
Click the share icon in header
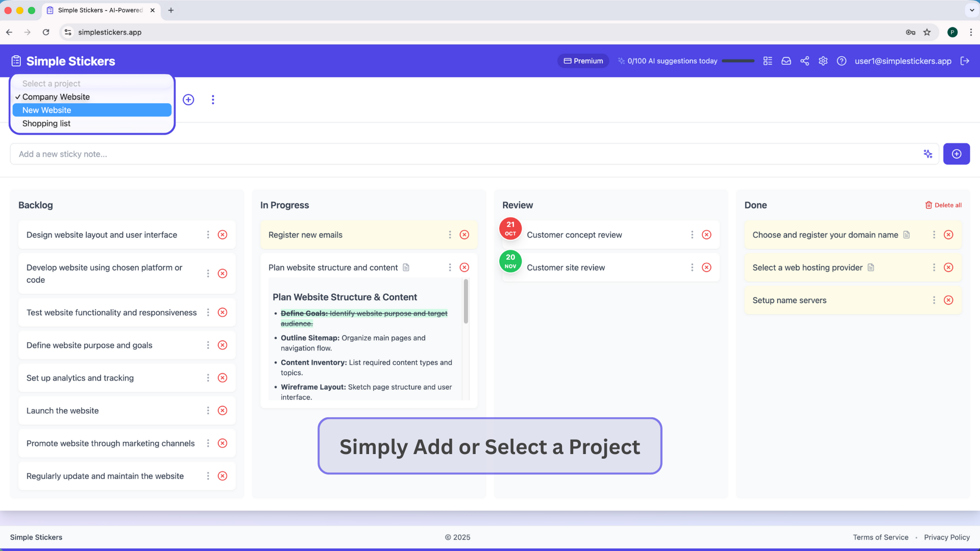[x=805, y=61]
